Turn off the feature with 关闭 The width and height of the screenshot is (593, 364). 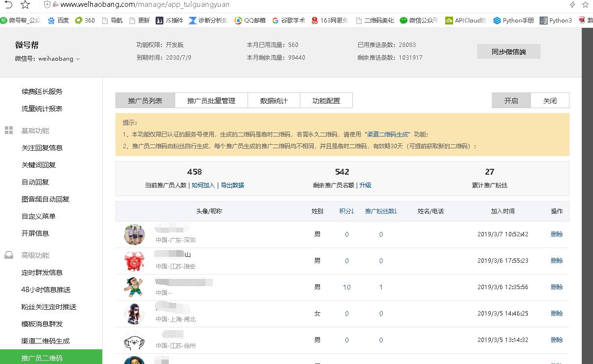549,100
